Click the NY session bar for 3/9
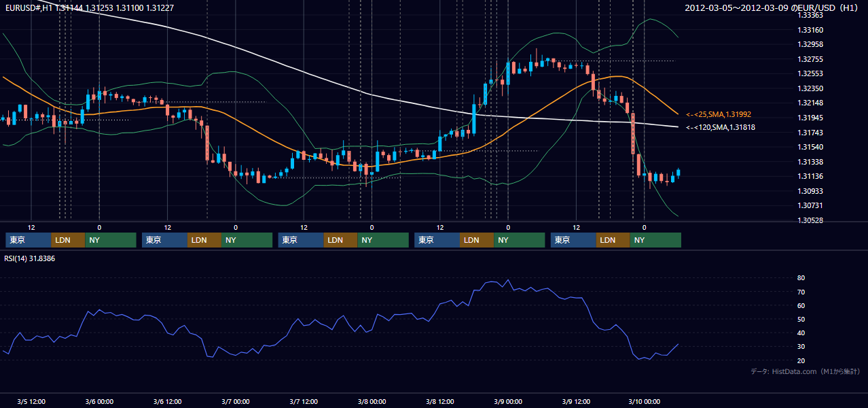This screenshot has width=868, height=408. (x=655, y=240)
